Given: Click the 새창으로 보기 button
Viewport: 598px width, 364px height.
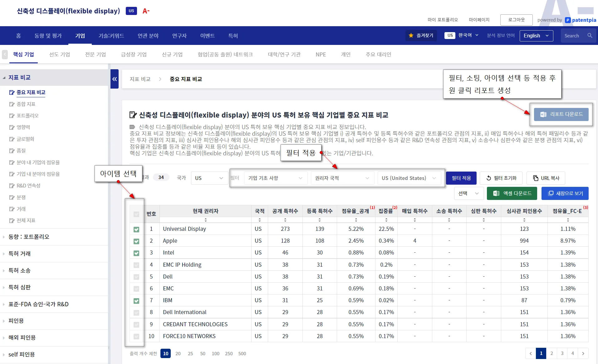Looking at the screenshot, I should (x=565, y=193).
